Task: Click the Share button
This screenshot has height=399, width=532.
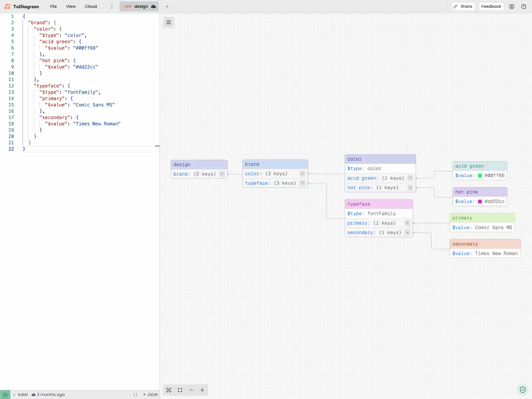Action: click(x=463, y=6)
